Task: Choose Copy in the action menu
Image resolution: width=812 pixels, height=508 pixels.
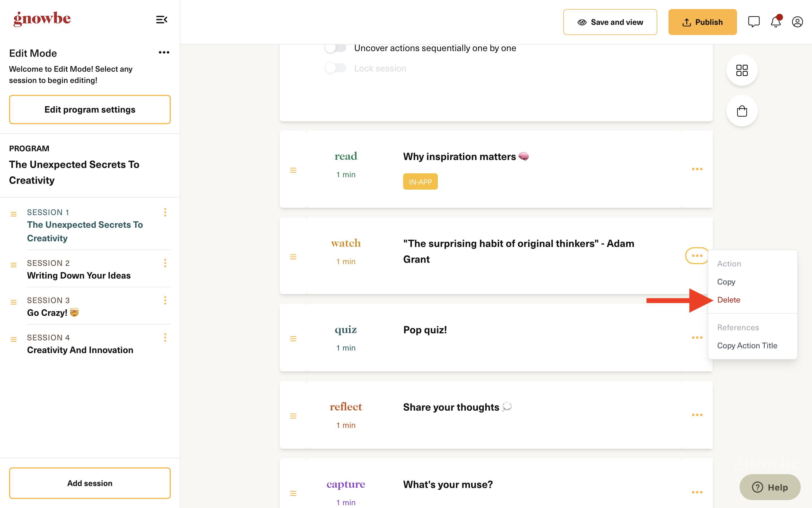Action: coord(726,282)
